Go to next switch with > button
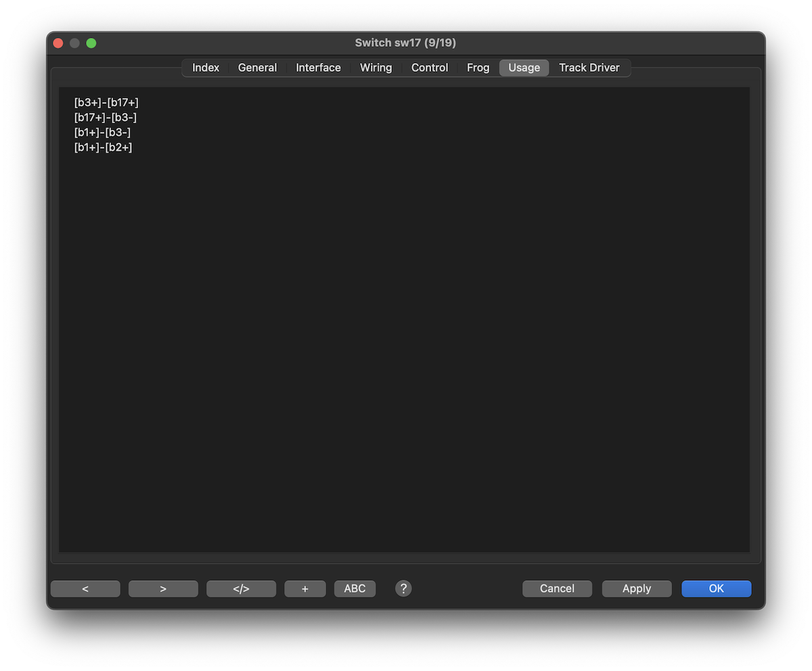 pos(163,588)
